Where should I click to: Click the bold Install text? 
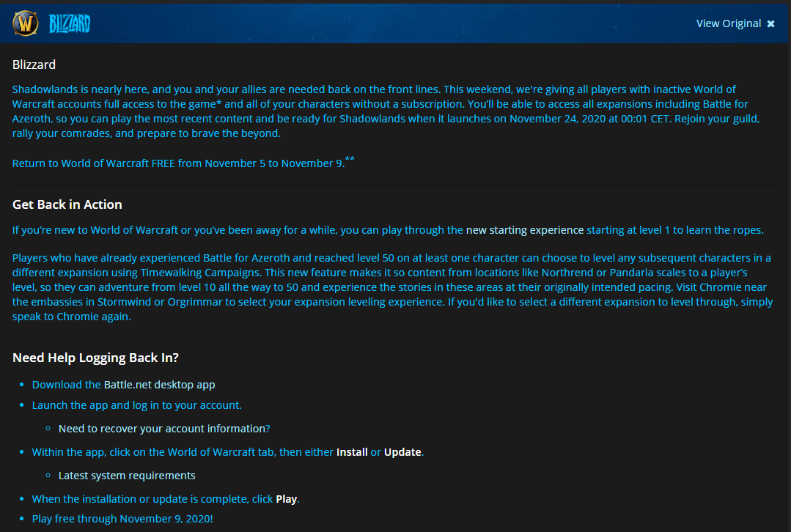(352, 452)
